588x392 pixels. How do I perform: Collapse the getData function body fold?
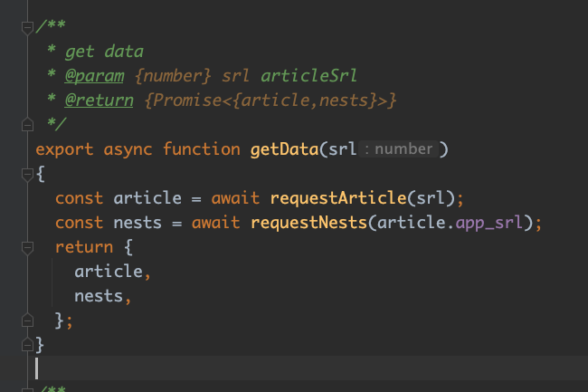pyautogui.click(x=27, y=175)
